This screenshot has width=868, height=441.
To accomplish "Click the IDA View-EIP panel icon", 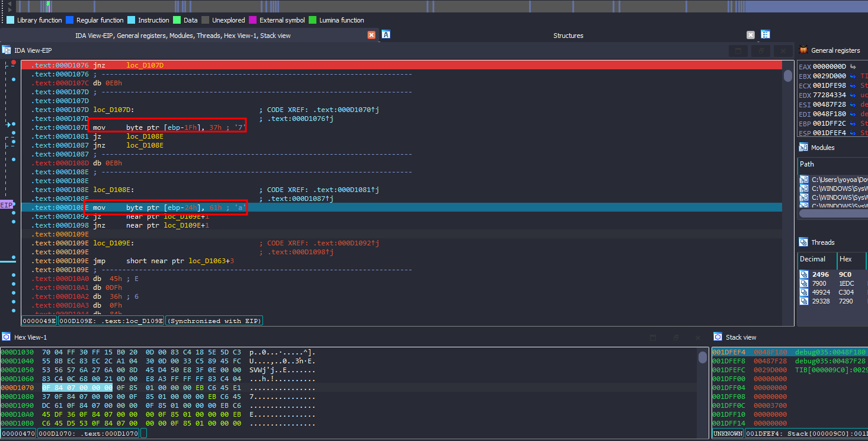I will [x=7, y=50].
